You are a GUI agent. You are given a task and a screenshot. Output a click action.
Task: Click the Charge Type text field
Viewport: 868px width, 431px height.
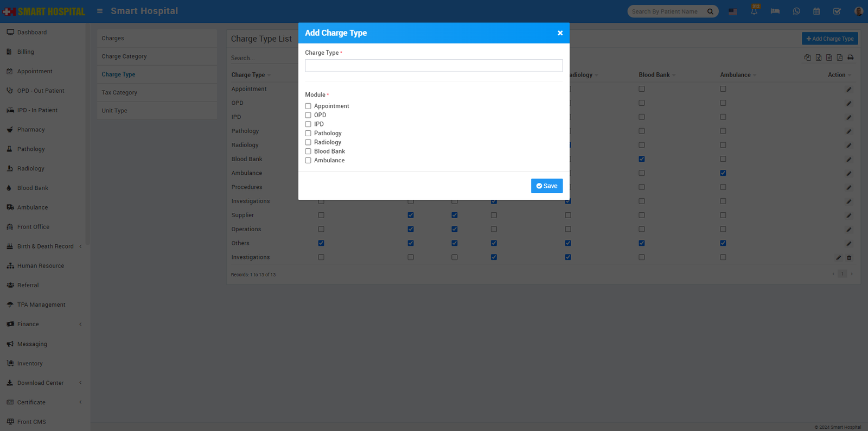[433, 66]
